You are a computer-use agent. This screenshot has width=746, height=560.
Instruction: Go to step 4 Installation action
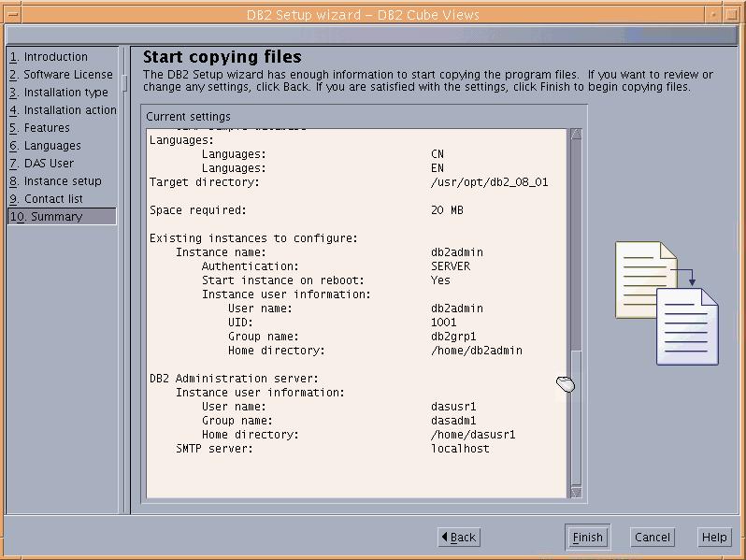coord(63,110)
